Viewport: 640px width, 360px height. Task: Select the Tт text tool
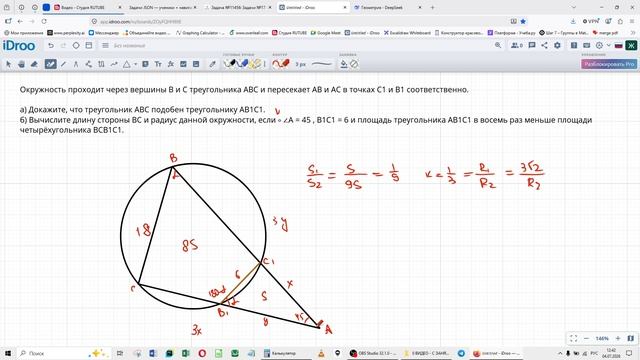(x=158, y=64)
